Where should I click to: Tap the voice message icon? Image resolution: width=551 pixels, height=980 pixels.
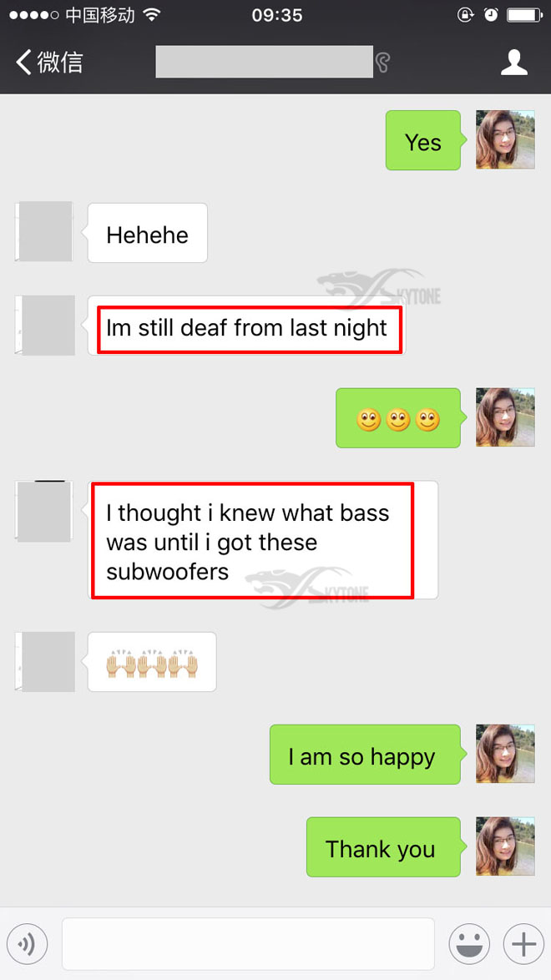27,943
